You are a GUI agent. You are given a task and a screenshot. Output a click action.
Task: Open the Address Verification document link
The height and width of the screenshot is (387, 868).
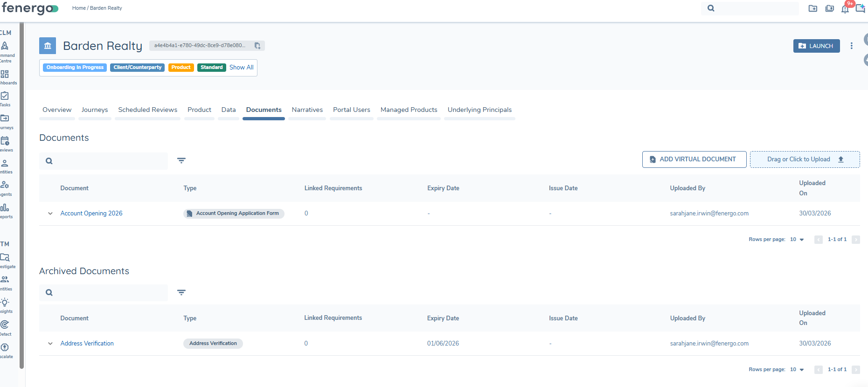[87, 344]
